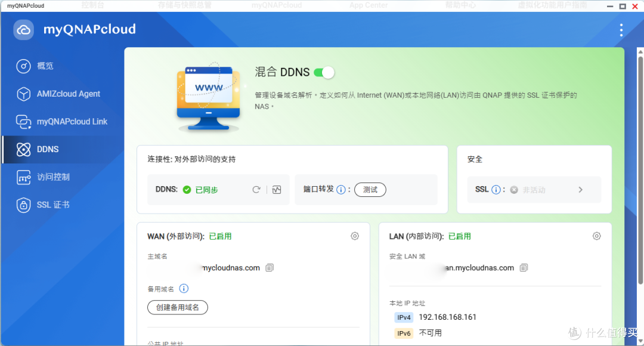Click the myQNAPcloud cloud logo icon

pyautogui.click(x=23, y=30)
